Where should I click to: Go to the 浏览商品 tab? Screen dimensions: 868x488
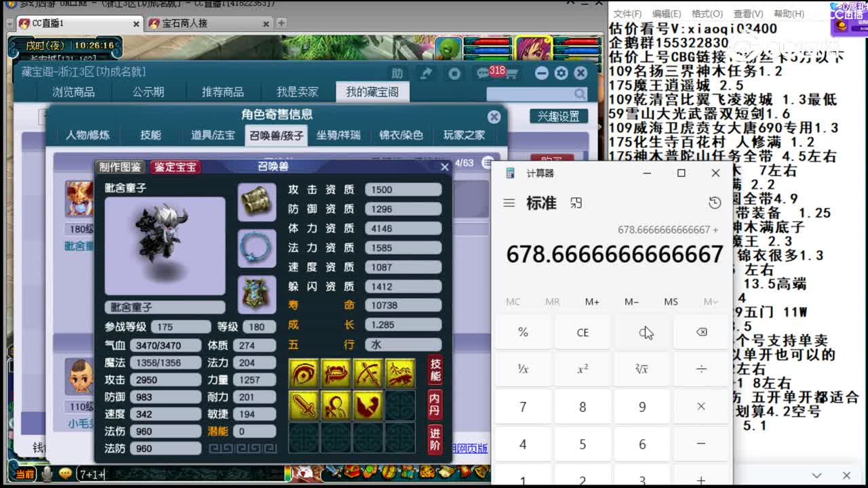(x=73, y=91)
